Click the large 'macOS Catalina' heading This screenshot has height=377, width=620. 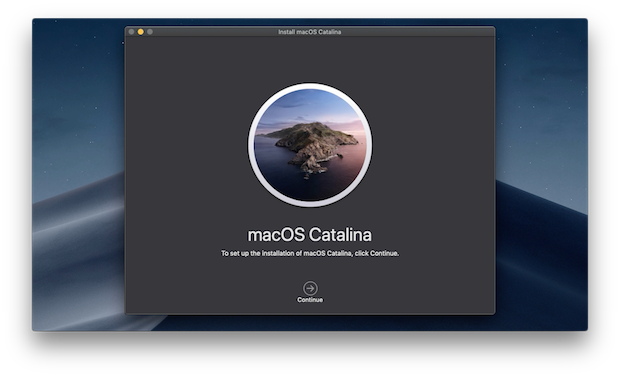pos(310,235)
